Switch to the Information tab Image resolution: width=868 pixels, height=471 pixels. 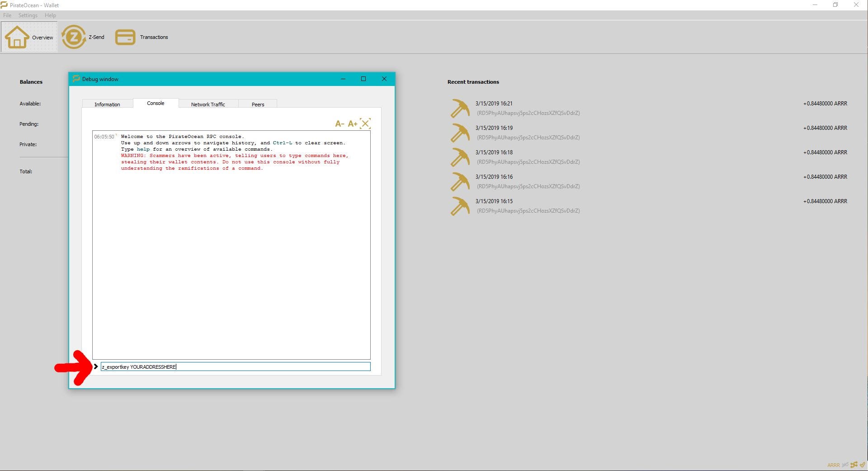(107, 104)
